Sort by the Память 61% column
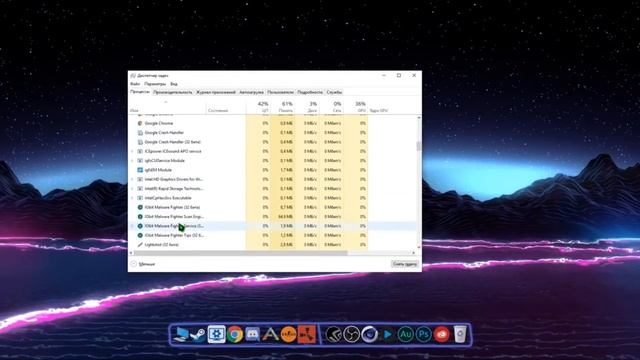Screen dimensions: 640x360 click(x=282, y=107)
